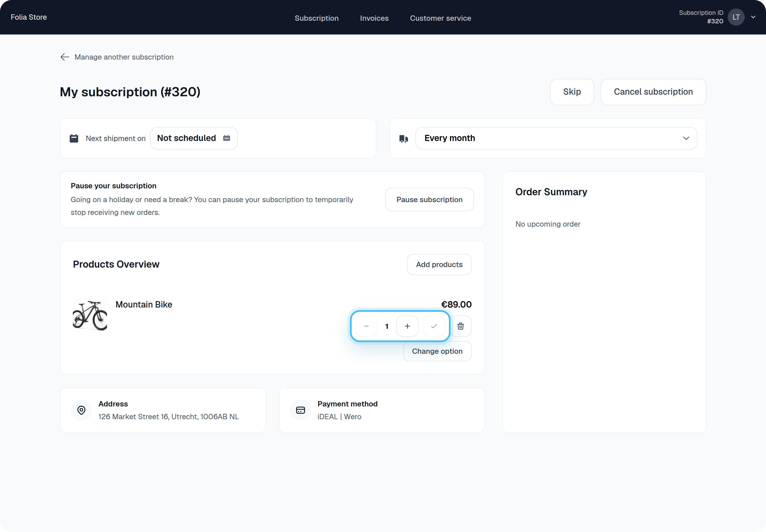Screen dimensions: 766x532
Task: Go to Invoices in the top navigation
Action: [374, 18]
